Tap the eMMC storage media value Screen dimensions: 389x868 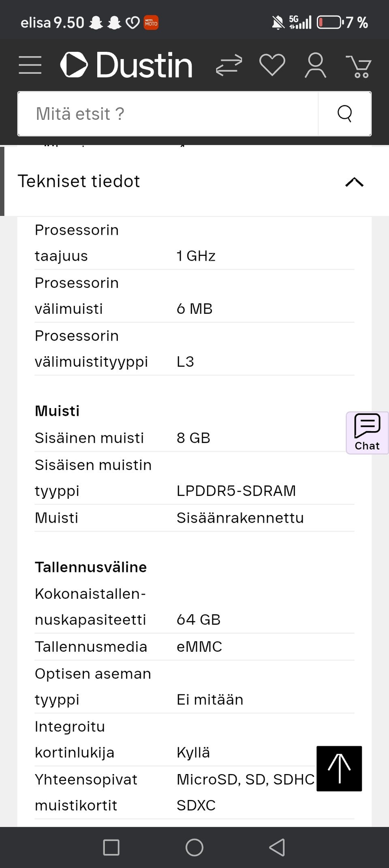coord(199,647)
